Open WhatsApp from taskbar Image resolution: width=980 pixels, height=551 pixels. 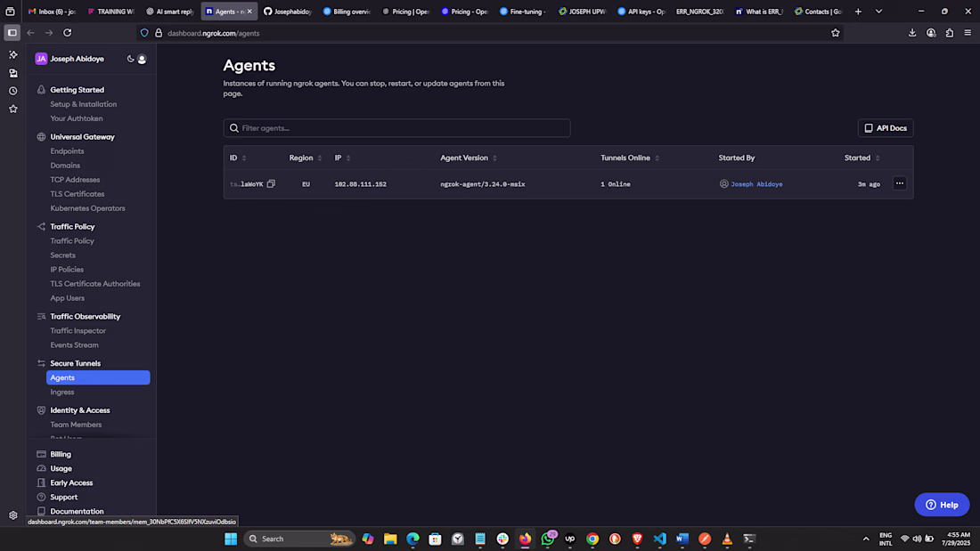548,539
